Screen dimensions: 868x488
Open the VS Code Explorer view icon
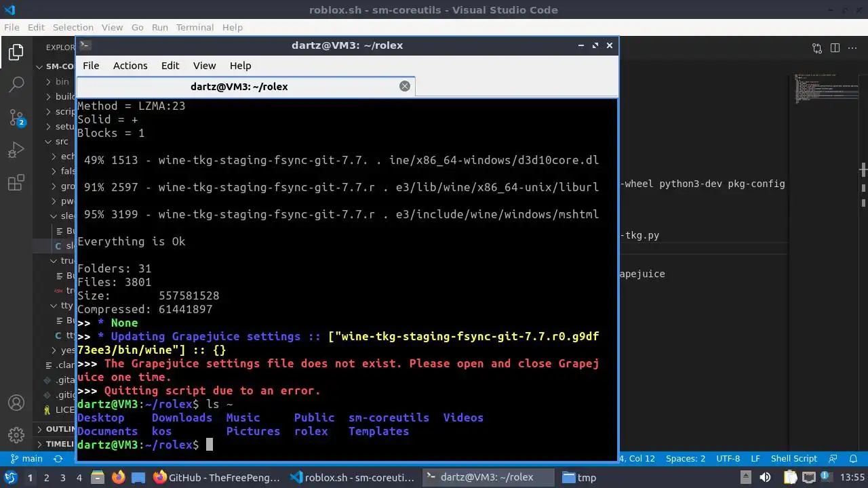pos(16,52)
